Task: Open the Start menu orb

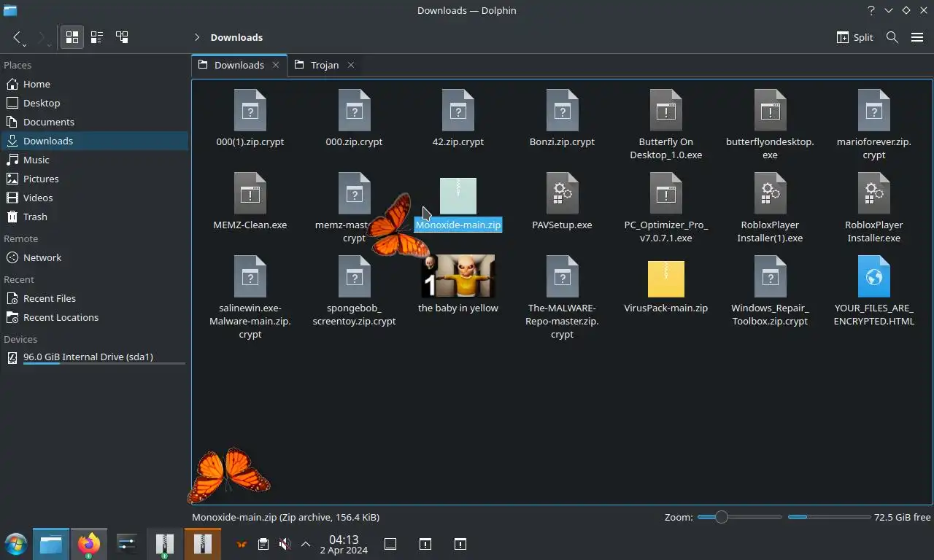Action: tap(16, 544)
